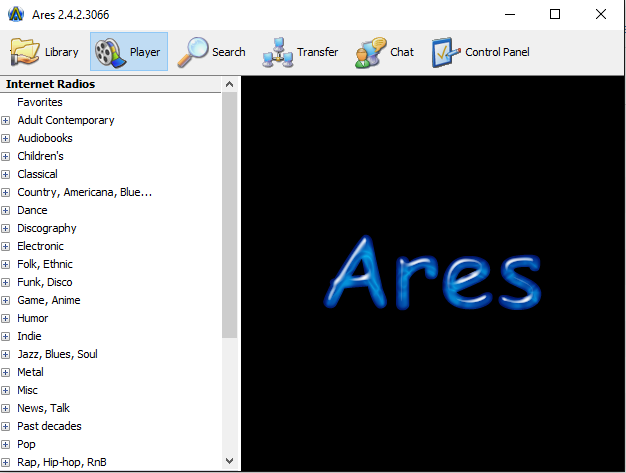
Task: Open the Control Panel checkbox icon
Action: [446, 53]
